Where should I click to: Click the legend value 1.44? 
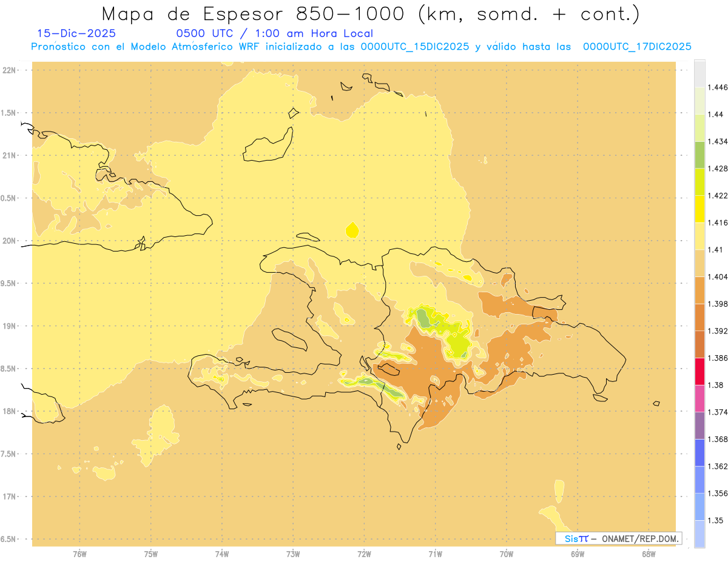coord(715,115)
